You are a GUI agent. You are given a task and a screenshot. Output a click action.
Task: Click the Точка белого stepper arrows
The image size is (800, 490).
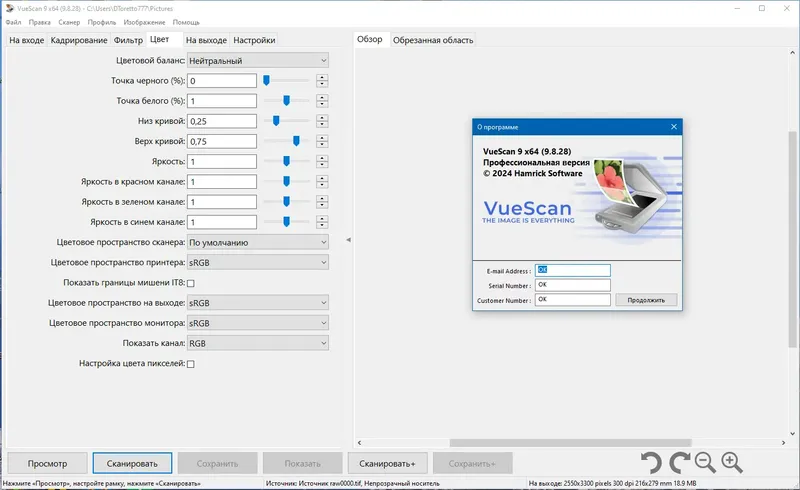coord(322,101)
